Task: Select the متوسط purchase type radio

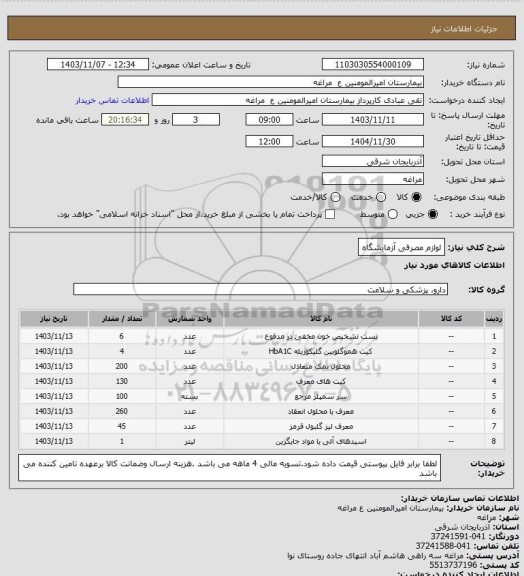Action: pyautogui.click(x=392, y=214)
